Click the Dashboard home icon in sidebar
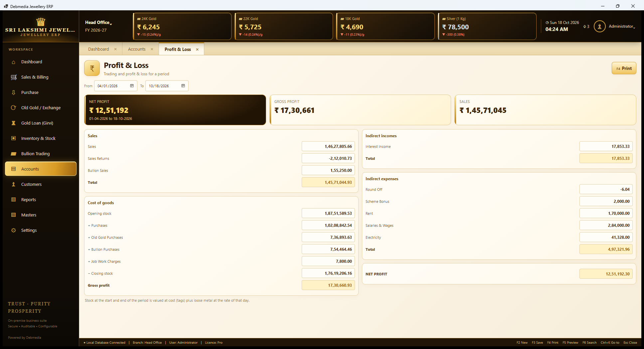 14,62
